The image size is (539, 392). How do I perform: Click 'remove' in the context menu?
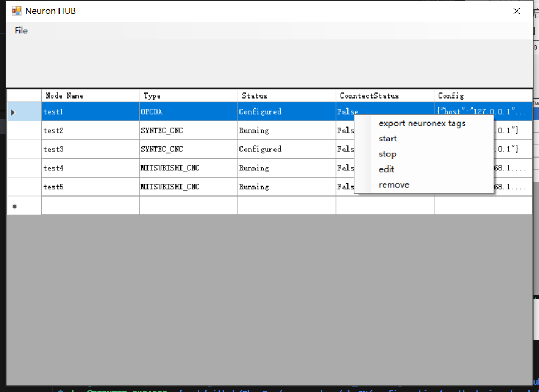(x=394, y=185)
